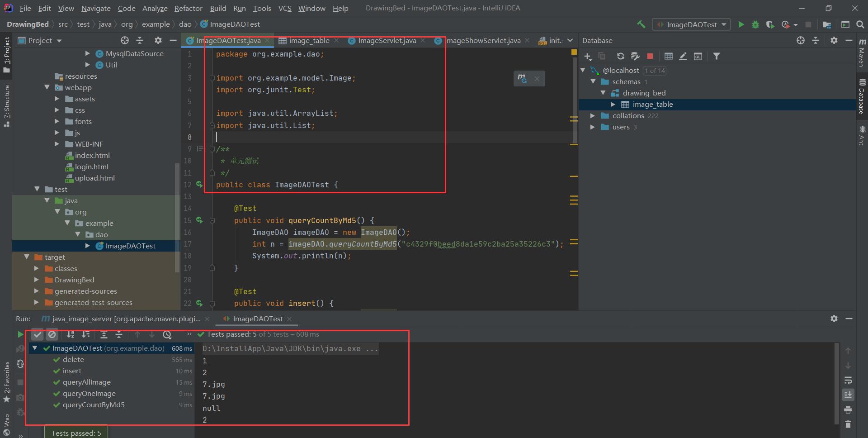Refresh the database connection
Viewport: 868px width, 438px height.
click(621, 56)
